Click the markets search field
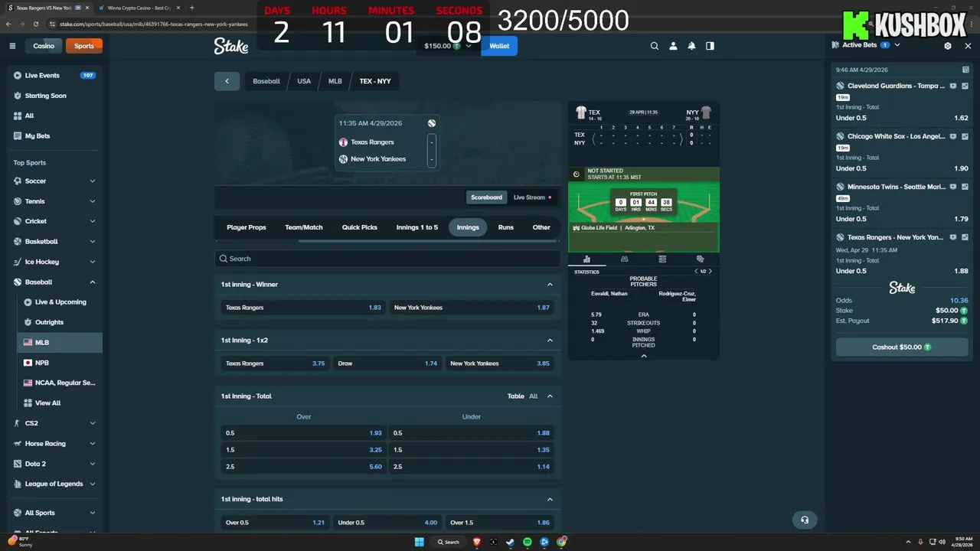 387,259
